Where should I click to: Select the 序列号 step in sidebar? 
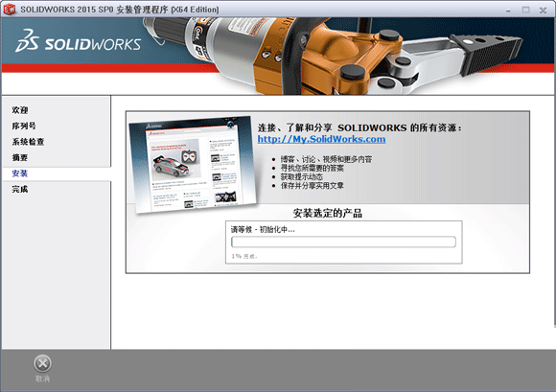[24, 126]
